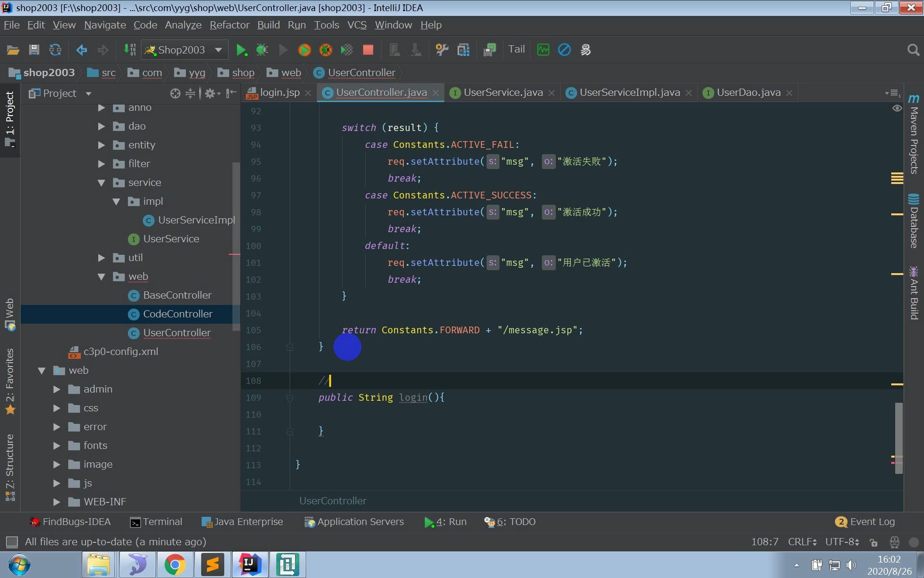Click Synchronize refresh toolbar icon
The height and width of the screenshot is (578, 924).
55,50
